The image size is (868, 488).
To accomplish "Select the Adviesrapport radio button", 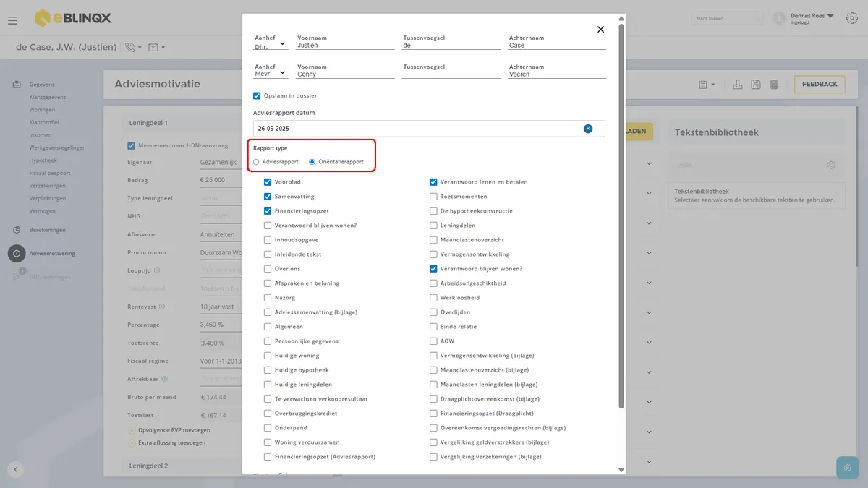I will point(256,162).
